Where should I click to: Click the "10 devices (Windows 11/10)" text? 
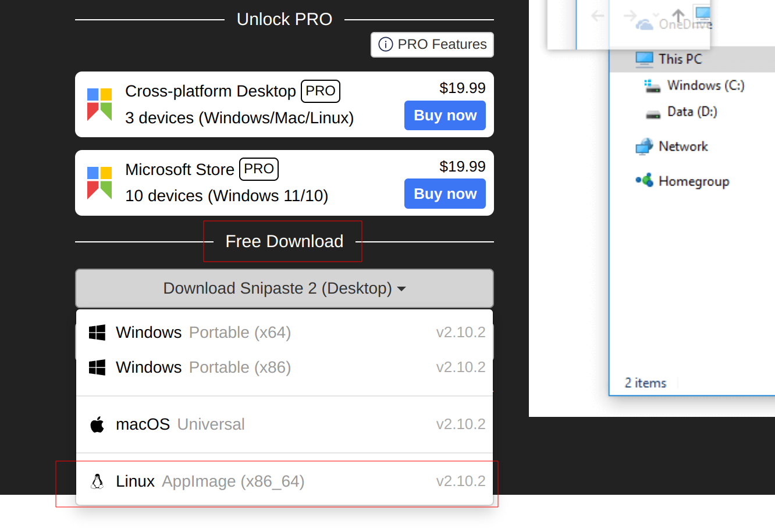coord(227,196)
